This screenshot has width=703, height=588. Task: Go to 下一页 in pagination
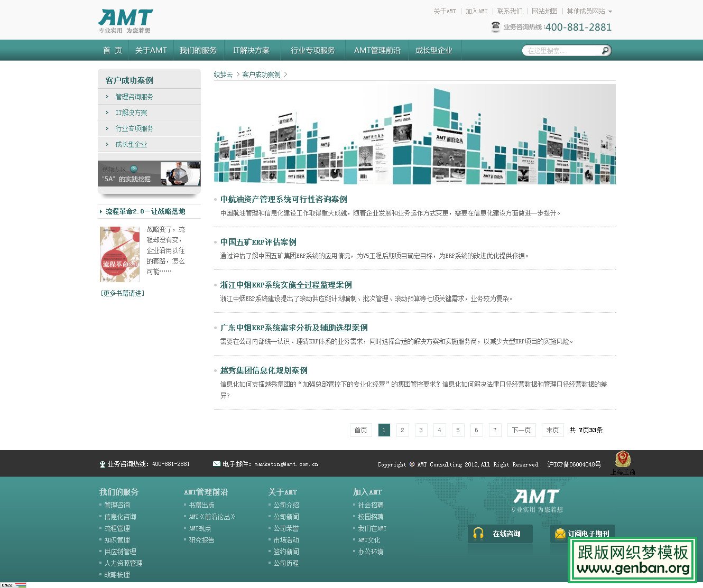point(521,430)
